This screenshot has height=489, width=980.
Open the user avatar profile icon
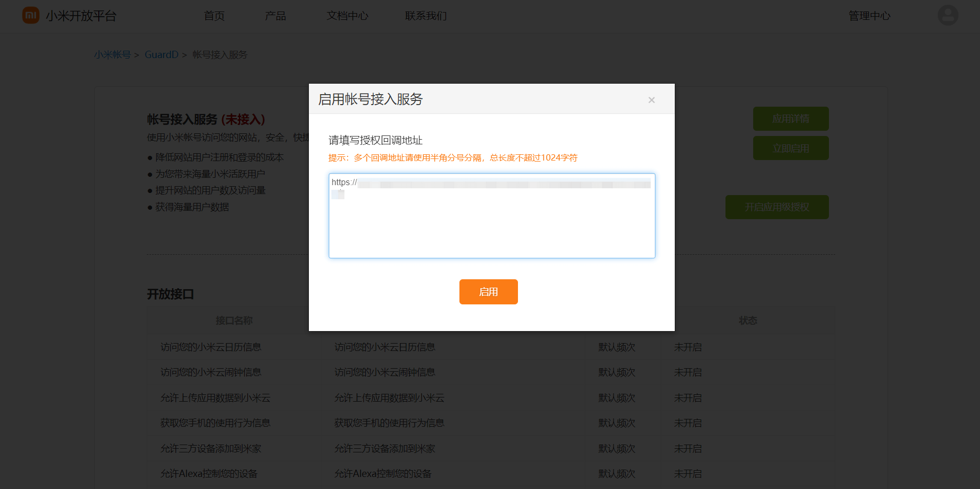948,15
